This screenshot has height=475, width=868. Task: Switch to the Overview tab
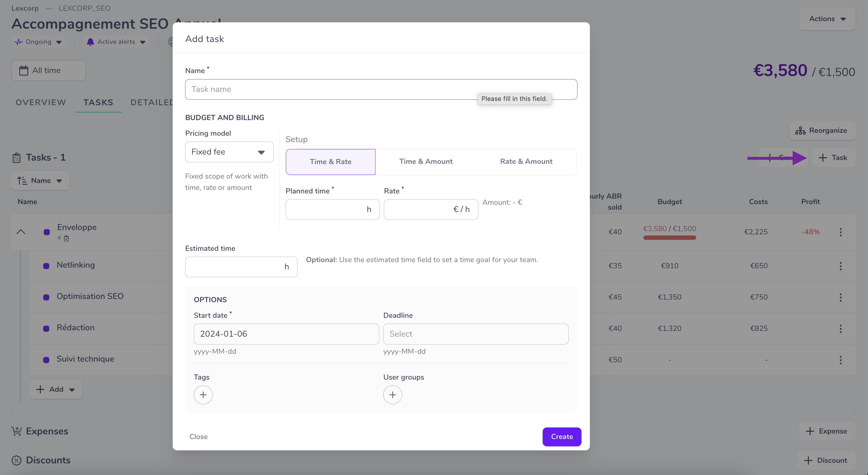[41, 102]
